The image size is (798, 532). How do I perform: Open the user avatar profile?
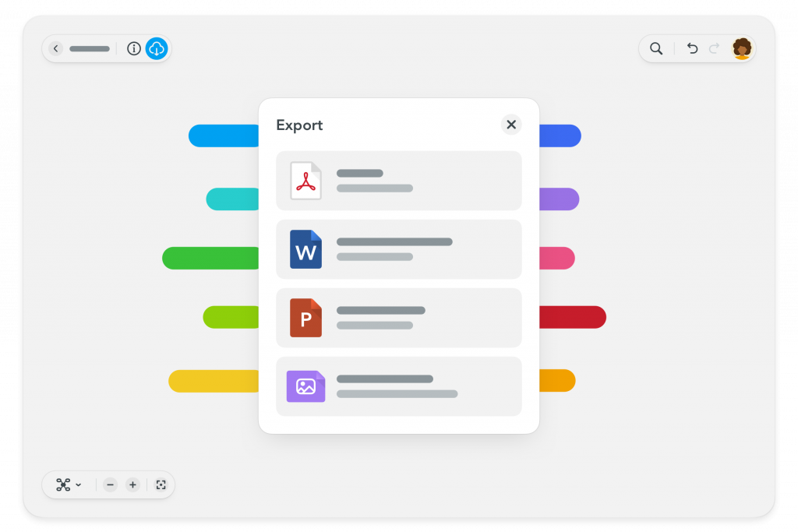coord(742,49)
